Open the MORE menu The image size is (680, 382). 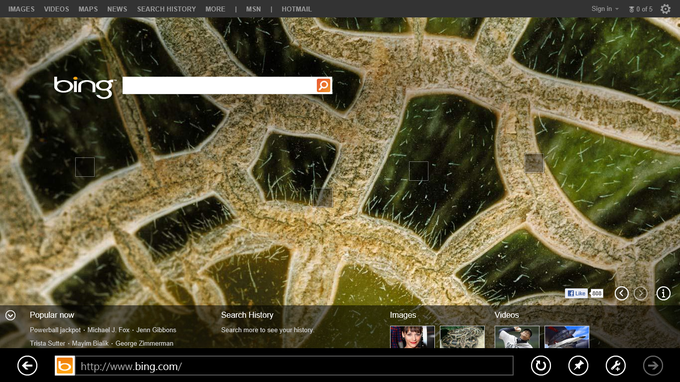[215, 9]
